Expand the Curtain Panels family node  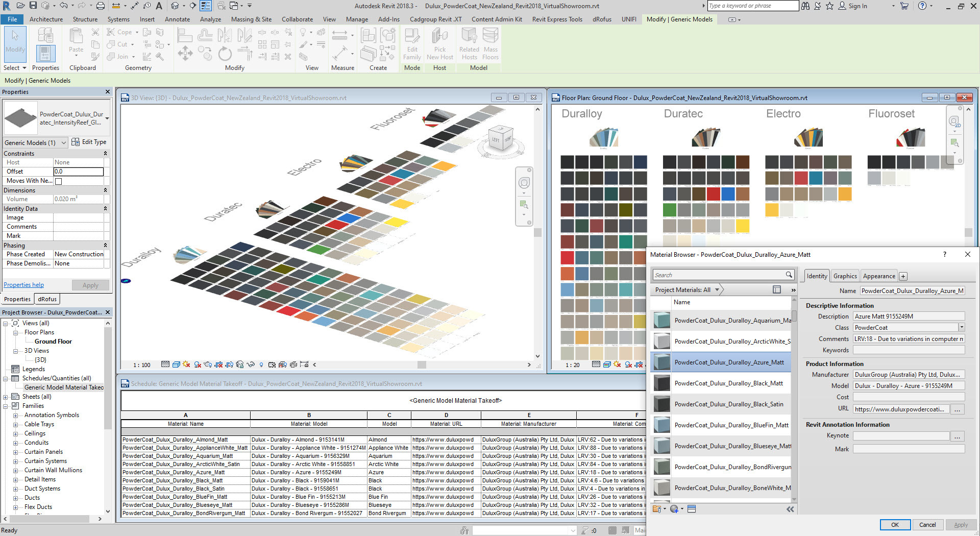15,452
